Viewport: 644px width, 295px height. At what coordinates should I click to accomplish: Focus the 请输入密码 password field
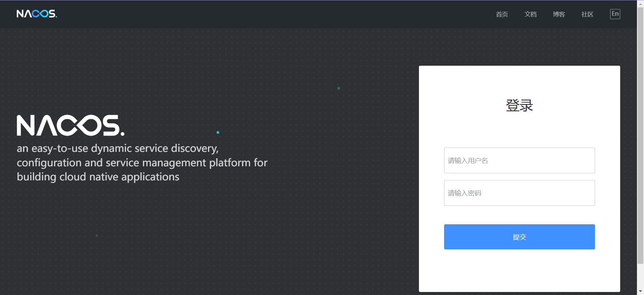click(x=519, y=193)
